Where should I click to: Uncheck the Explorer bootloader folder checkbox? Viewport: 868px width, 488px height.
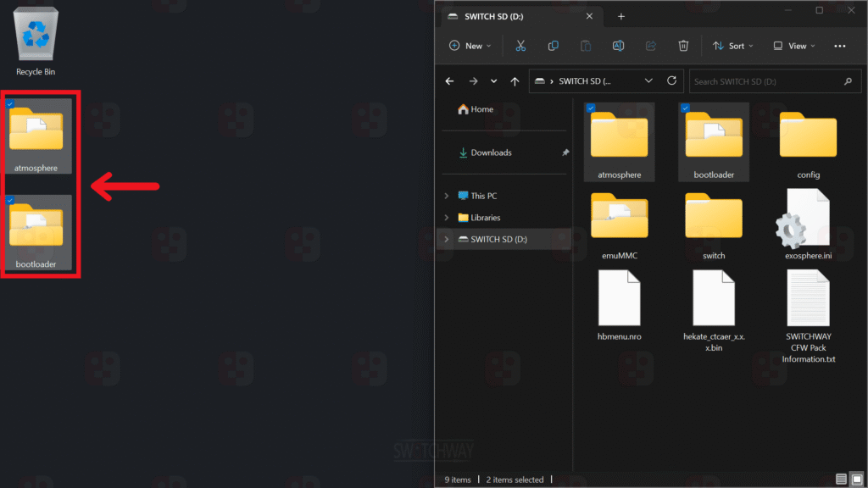pos(685,108)
